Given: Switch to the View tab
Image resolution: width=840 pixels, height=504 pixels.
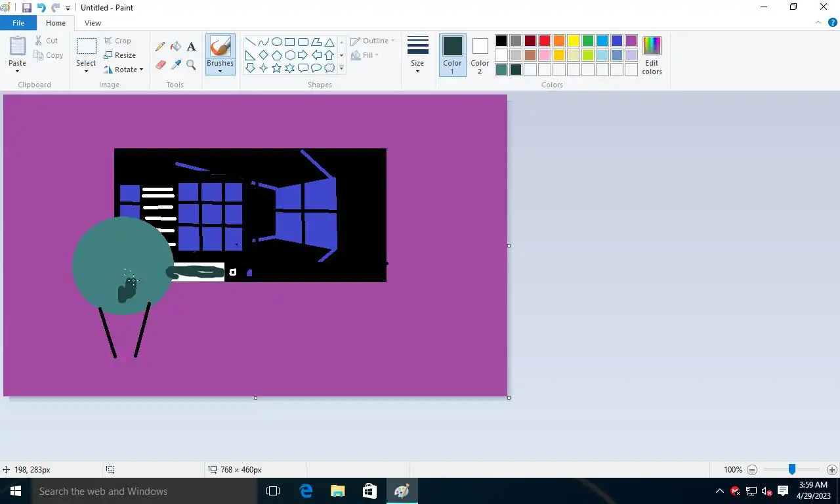Looking at the screenshot, I should (93, 23).
